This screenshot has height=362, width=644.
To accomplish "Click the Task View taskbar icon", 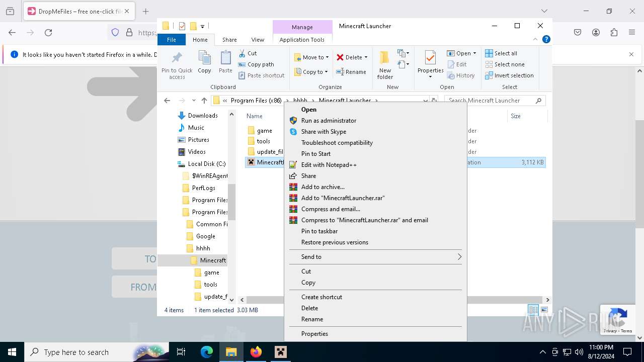I will (x=181, y=352).
